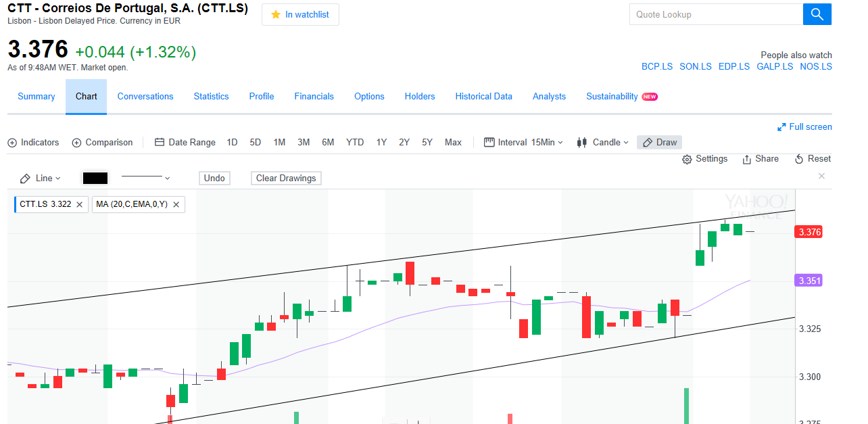This screenshot has height=424, width=868.
Task: Close the drawing toolbar X
Action: pyautogui.click(x=821, y=176)
